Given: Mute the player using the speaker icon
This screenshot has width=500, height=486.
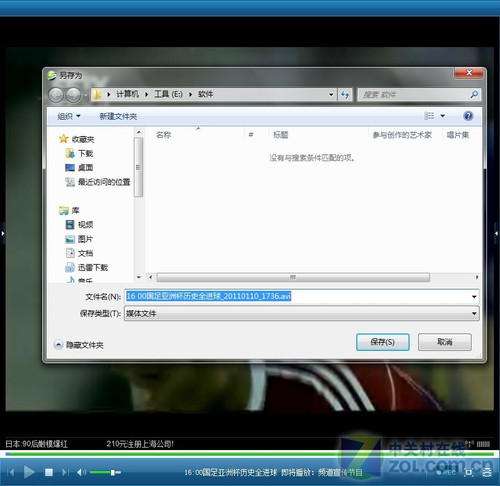Looking at the screenshot, I should (81, 472).
